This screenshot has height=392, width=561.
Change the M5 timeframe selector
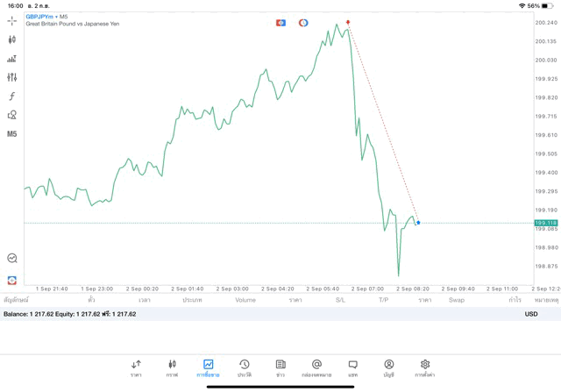point(11,134)
